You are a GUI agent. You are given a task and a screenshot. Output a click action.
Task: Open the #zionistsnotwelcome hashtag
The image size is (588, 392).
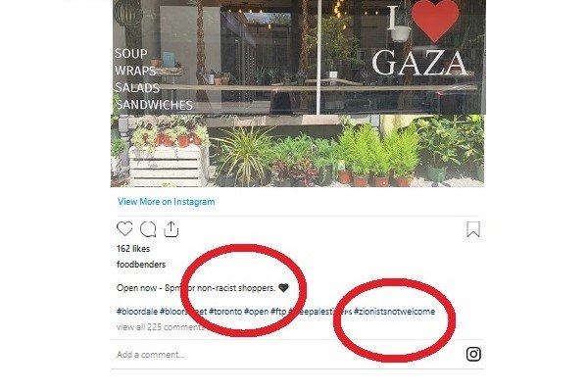click(x=395, y=312)
